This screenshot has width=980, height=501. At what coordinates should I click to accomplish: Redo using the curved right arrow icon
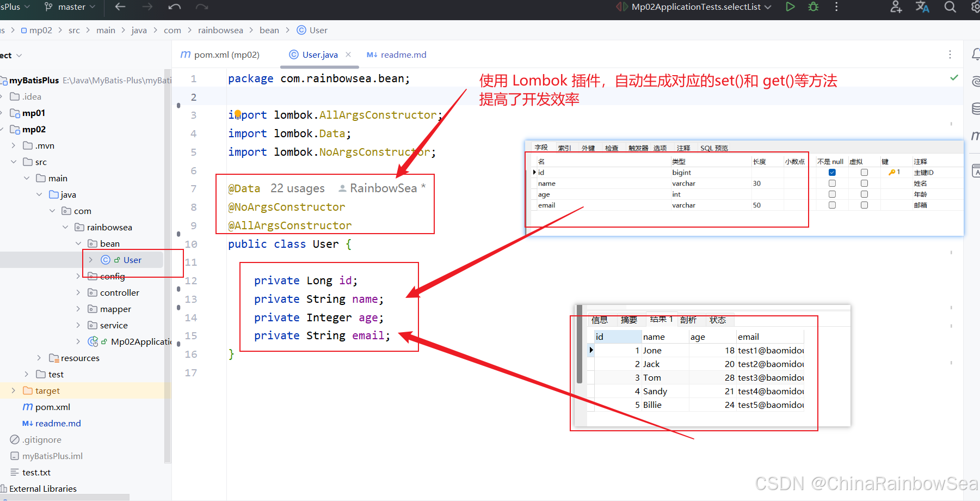[202, 7]
